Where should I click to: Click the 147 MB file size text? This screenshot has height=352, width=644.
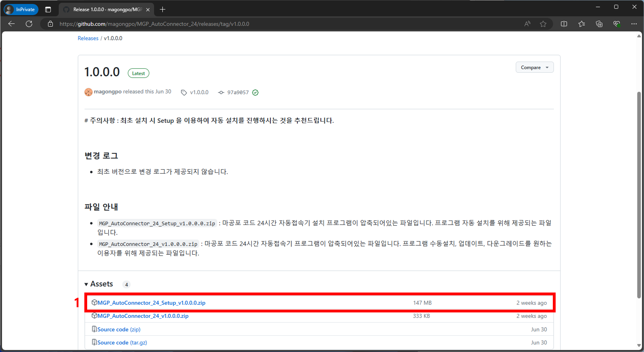[x=422, y=303]
